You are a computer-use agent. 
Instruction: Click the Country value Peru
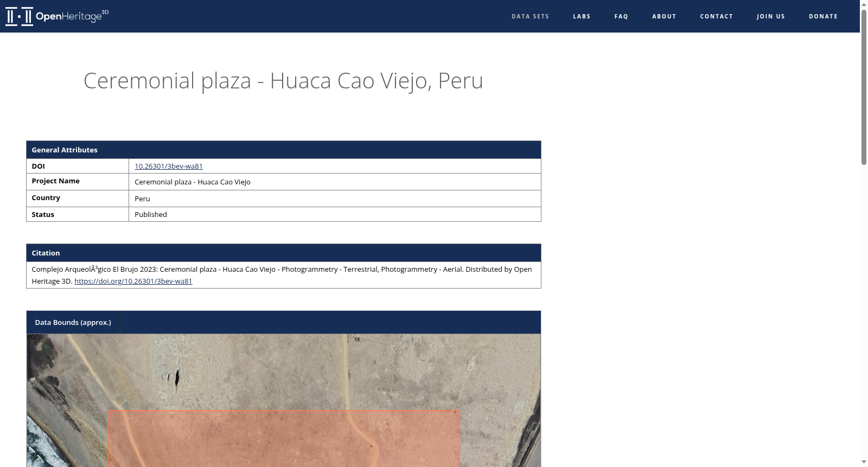142,199
